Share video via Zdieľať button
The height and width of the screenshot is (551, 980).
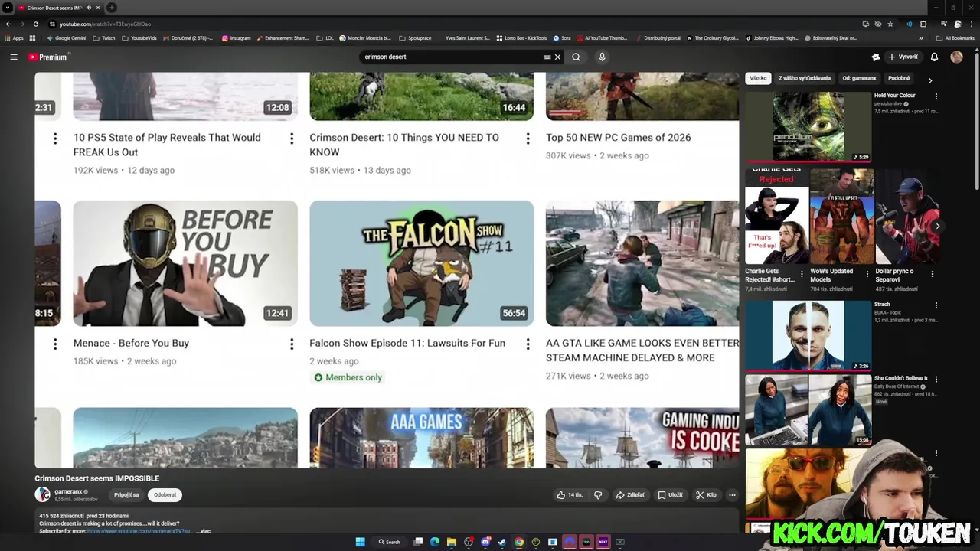click(630, 495)
